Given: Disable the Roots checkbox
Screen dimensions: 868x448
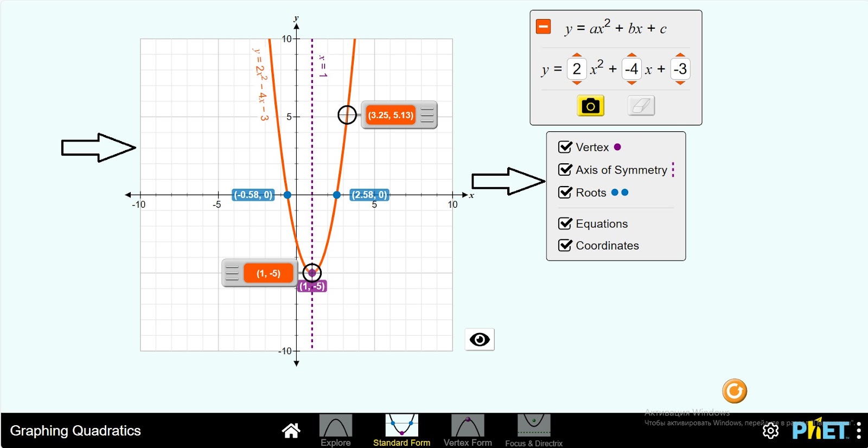Looking at the screenshot, I should click(x=565, y=193).
